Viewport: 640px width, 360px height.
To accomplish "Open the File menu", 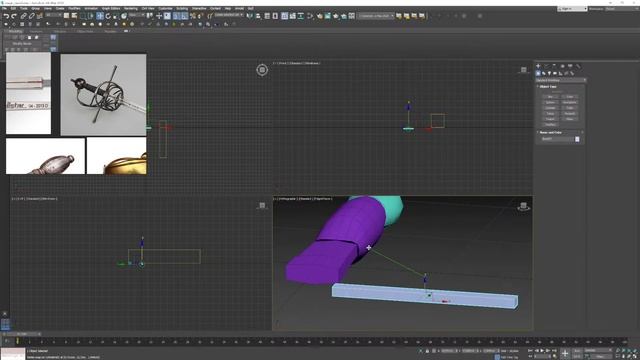I will tap(4, 8).
